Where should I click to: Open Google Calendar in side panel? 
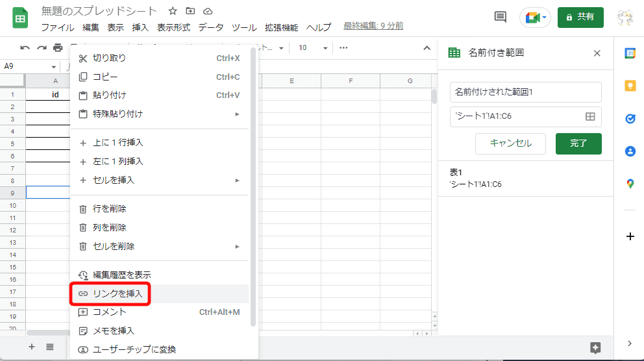(x=630, y=53)
